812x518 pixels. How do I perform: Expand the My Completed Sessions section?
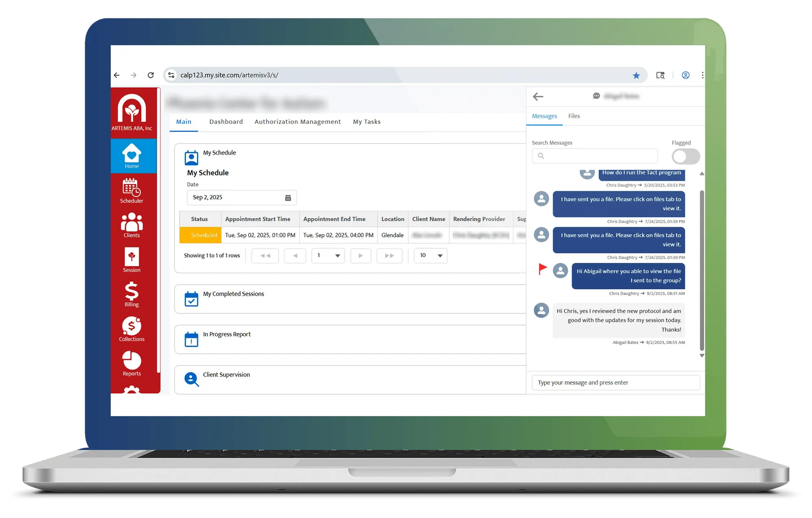click(x=233, y=294)
